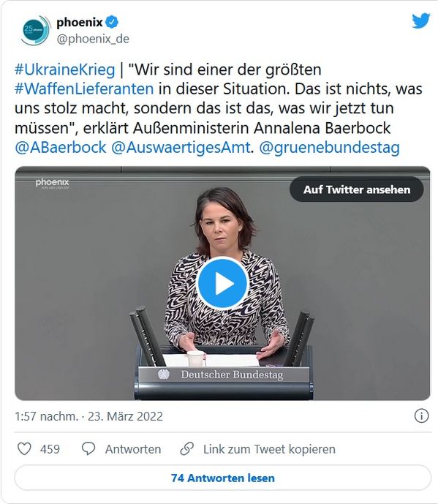Open the @gruenebundestag mention

click(329, 148)
